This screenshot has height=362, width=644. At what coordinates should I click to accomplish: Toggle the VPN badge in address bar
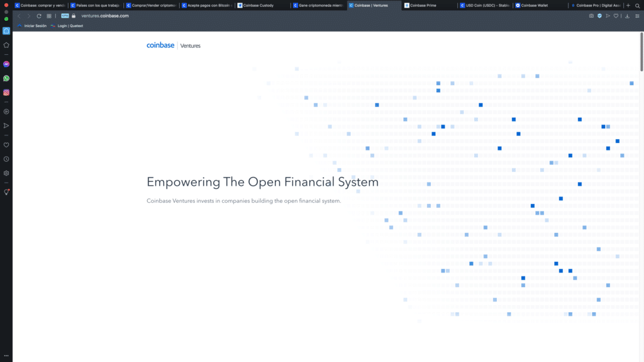(x=65, y=16)
